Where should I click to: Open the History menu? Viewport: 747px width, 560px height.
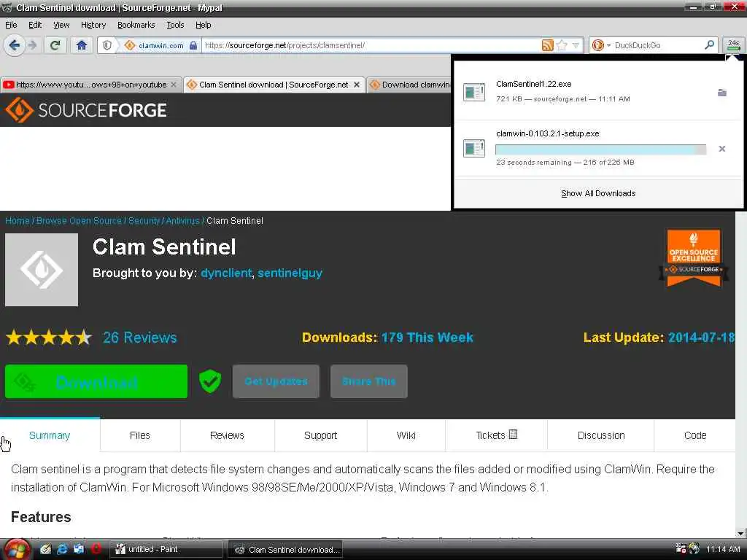(x=93, y=25)
